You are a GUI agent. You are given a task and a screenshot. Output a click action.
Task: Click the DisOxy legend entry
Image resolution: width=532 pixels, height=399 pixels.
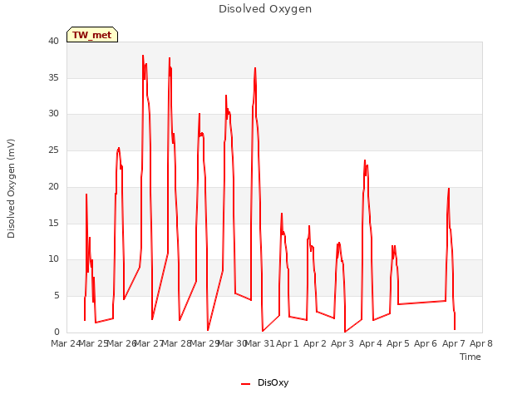click(x=264, y=382)
